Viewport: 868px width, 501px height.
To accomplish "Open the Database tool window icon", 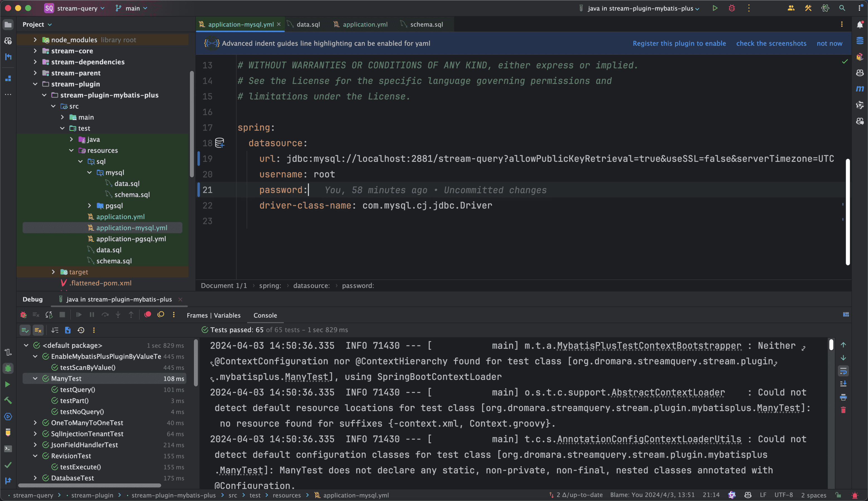I will click(860, 40).
